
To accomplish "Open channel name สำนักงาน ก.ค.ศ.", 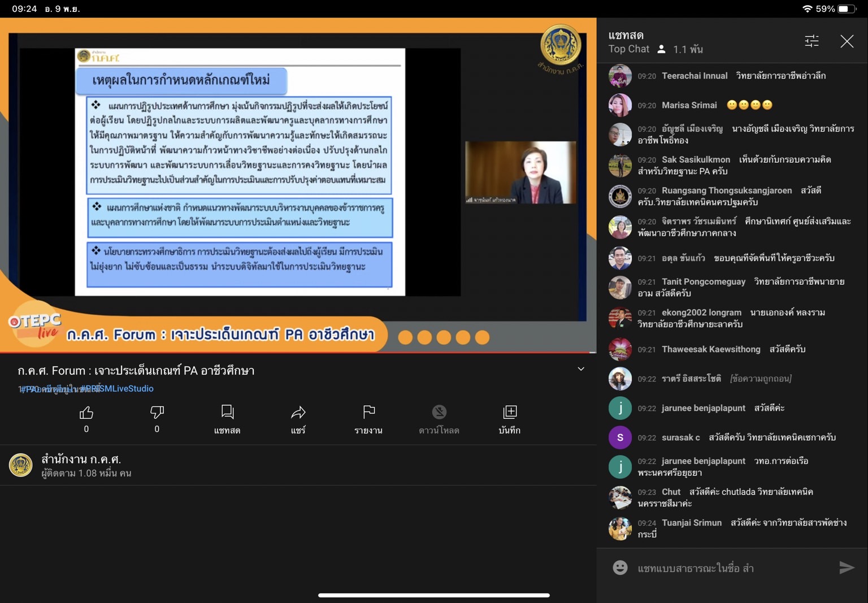I will [81, 459].
